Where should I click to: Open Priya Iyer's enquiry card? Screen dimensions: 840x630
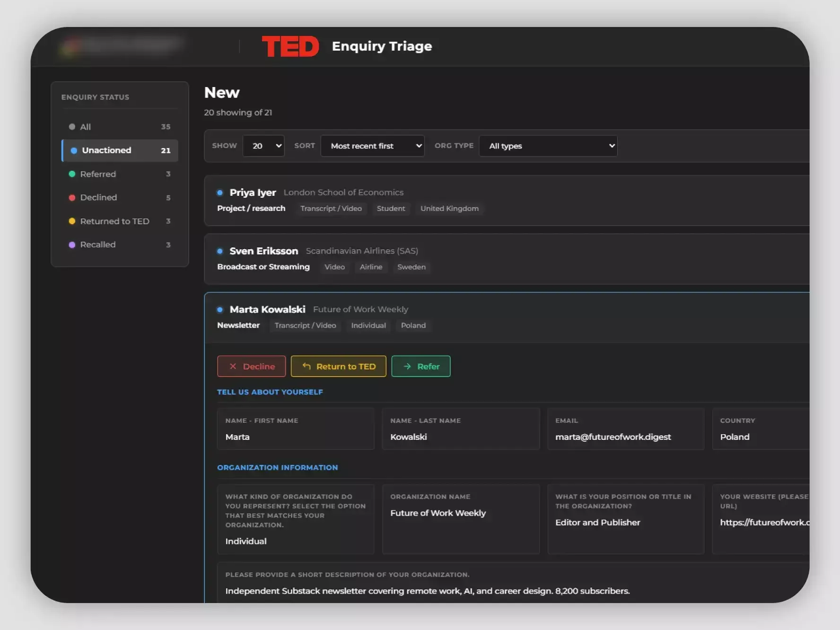coord(506,201)
